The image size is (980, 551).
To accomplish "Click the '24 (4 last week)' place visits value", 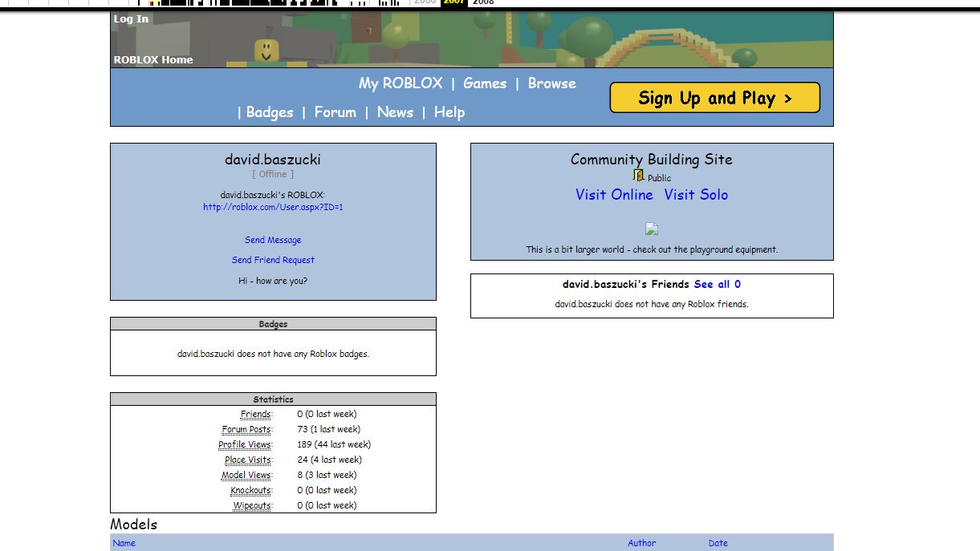I will [x=329, y=460].
